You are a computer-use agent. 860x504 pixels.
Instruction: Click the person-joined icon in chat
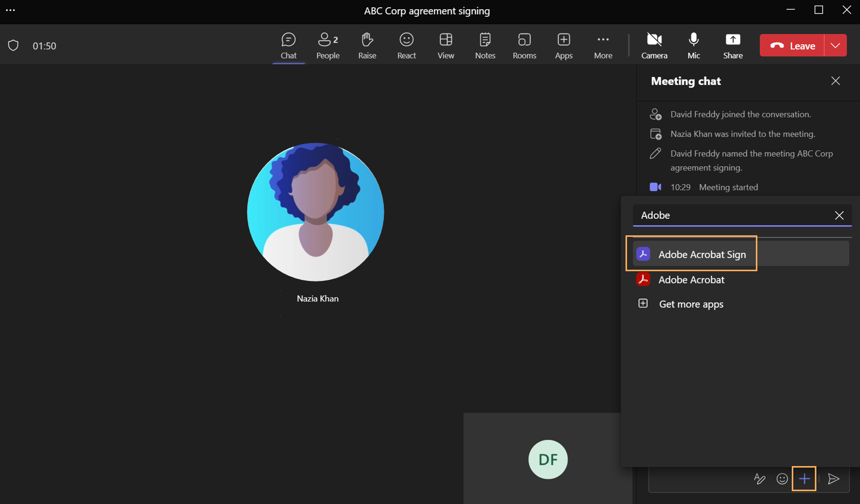pyautogui.click(x=655, y=114)
